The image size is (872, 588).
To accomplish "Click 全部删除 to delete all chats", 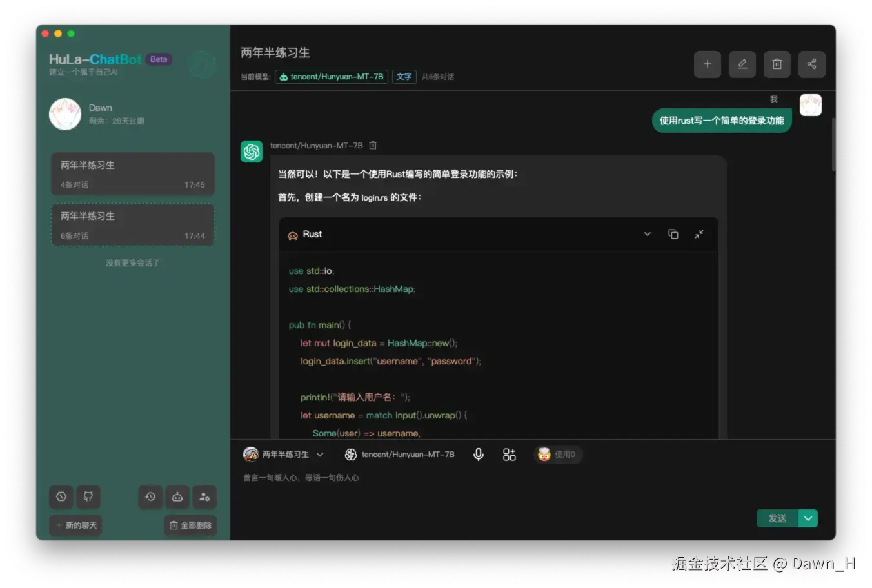I will tap(190, 525).
